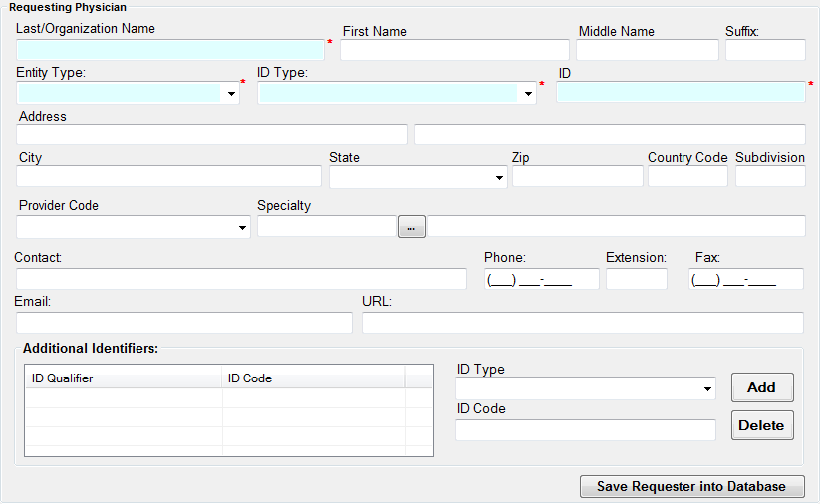Click the Add identifier button
The width and height of the screenshot is (820, 504).
762,387
